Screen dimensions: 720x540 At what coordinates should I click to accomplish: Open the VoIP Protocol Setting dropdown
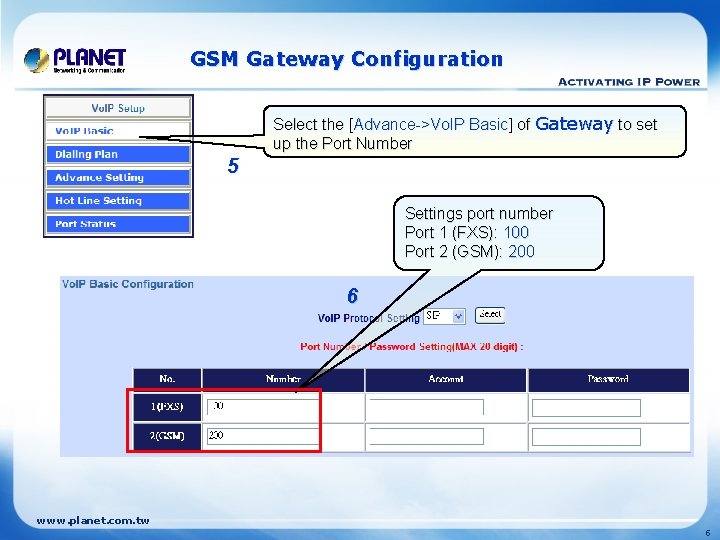tap(444, 316)
